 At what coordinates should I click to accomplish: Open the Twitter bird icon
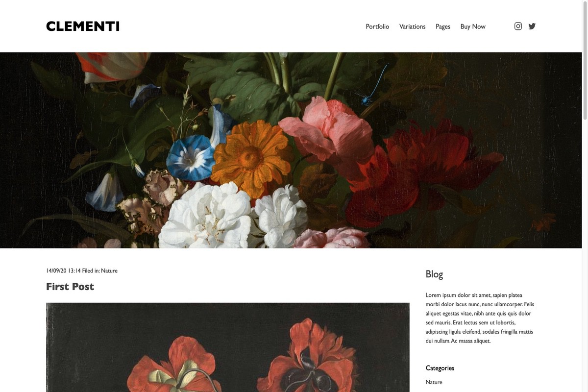click(x=532, y=26)
